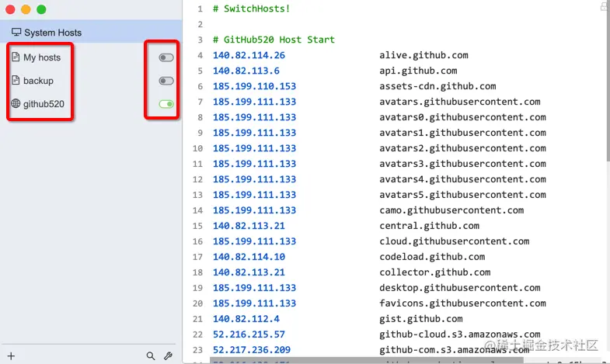The width and height of the screenshot is (610, 364).
Task: Click avatars4.githubusercontent.com hostname
Action: coord(462,179)
